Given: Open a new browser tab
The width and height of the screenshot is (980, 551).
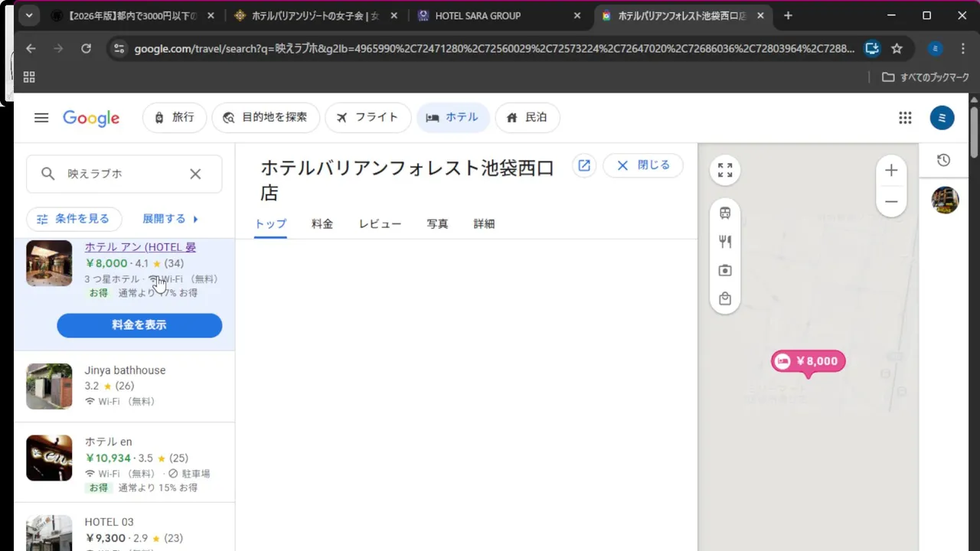Looking at the screenshot, I should pos(788,15).
